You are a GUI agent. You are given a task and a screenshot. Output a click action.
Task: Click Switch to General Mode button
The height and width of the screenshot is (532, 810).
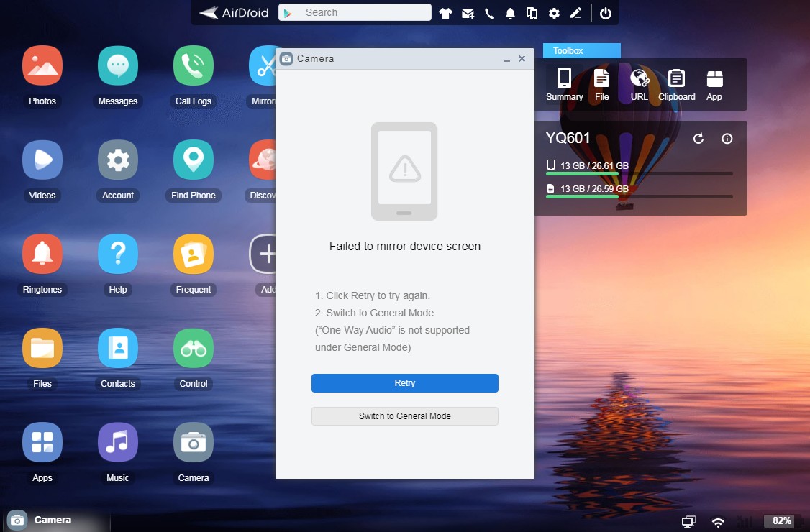coord(404,416)
